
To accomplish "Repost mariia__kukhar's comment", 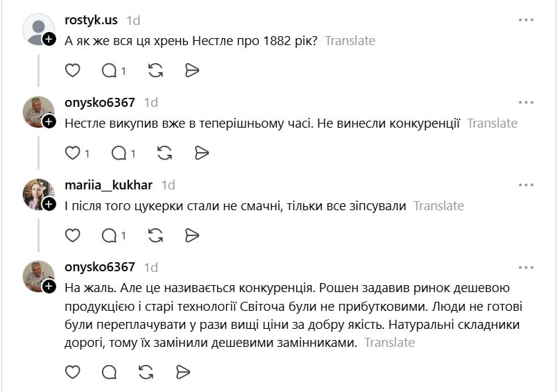I will [156, 235].
